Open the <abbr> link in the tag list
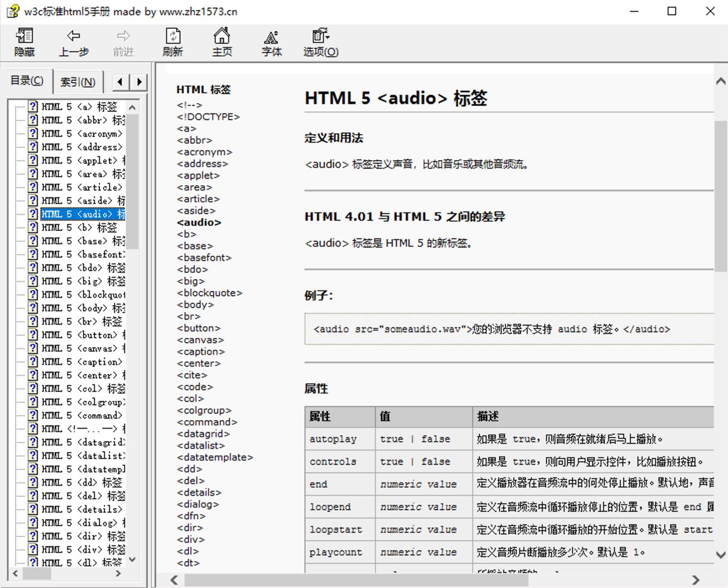The width and height of the screenshot is (728, 588). [x=194, y=140]
